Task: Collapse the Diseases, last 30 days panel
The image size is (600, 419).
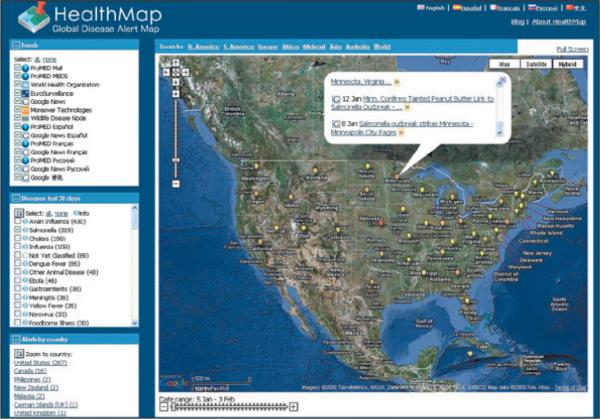Action: point(16,198)
